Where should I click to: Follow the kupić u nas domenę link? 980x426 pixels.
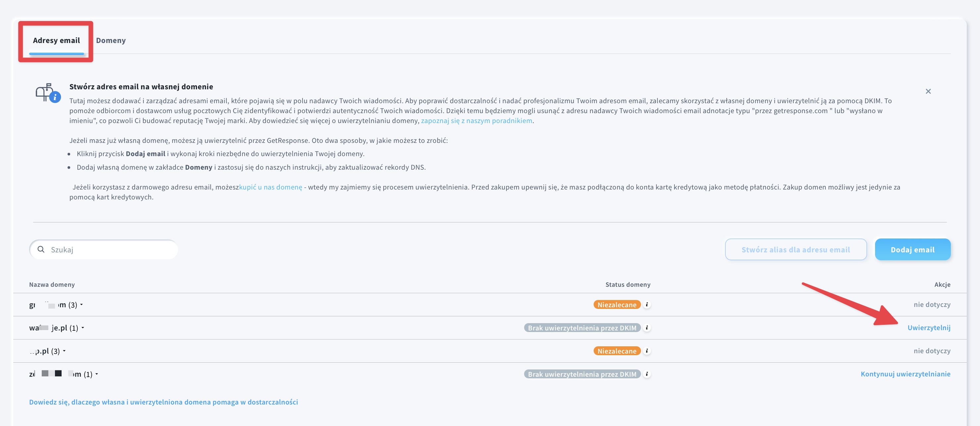pyautogui.click(x=270, y=187)
